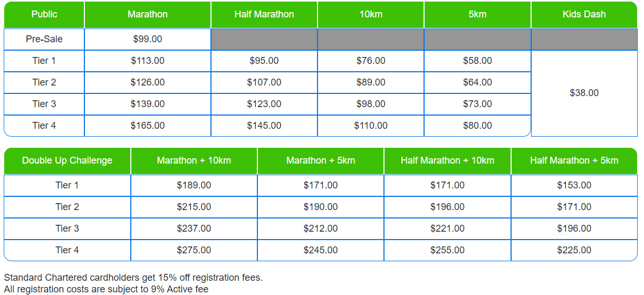Select the Tier 4 Marathon + 10km $275.00
644x295 pixels.
point(194,250)
